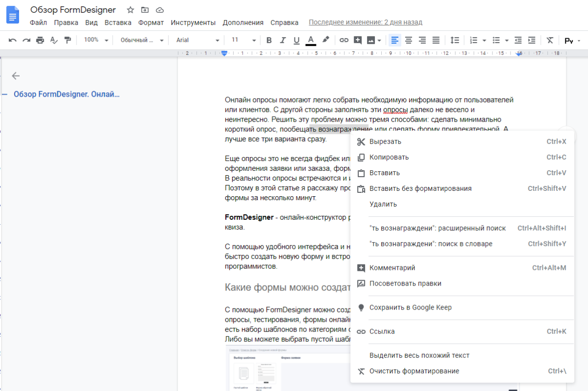
Task: Click the clear formatting toolbar icon
Action: [550, 40]
